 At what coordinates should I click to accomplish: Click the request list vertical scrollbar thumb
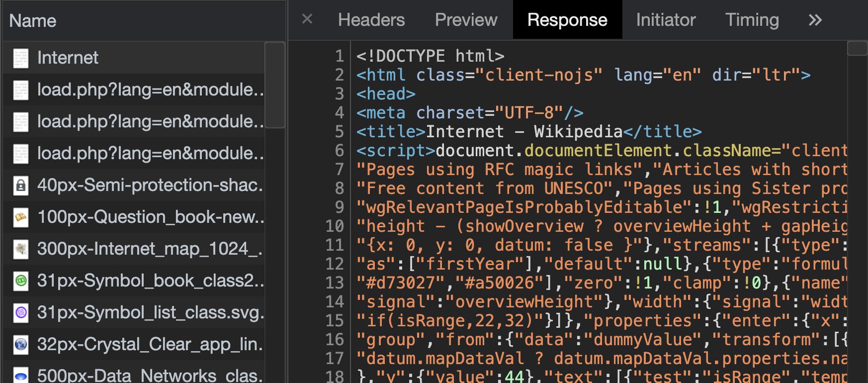pos(275,85)
